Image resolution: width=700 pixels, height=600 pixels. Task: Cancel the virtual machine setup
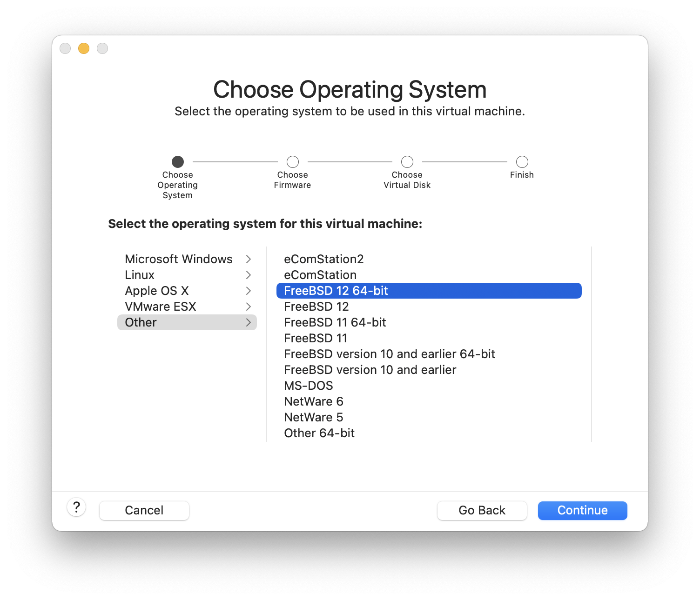coord(144,510)
